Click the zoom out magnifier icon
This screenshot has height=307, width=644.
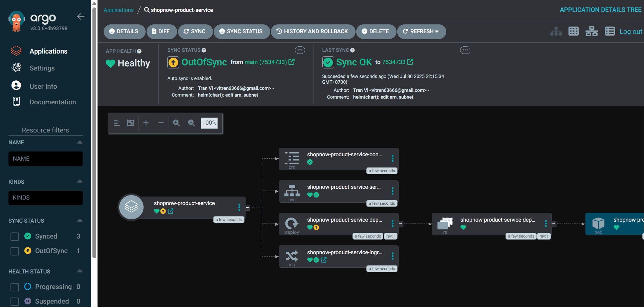[191, 123]
